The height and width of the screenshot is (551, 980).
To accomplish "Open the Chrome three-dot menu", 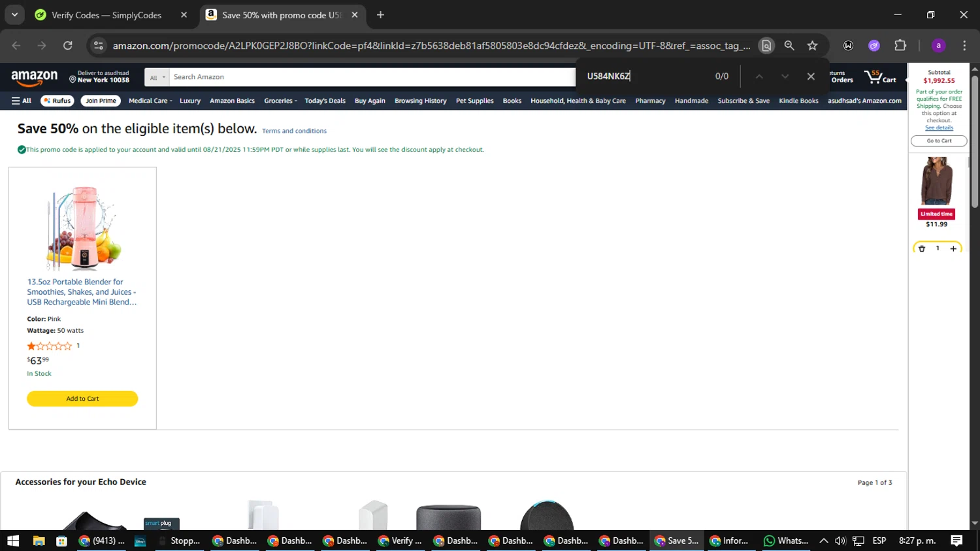I will click(964, 45).
